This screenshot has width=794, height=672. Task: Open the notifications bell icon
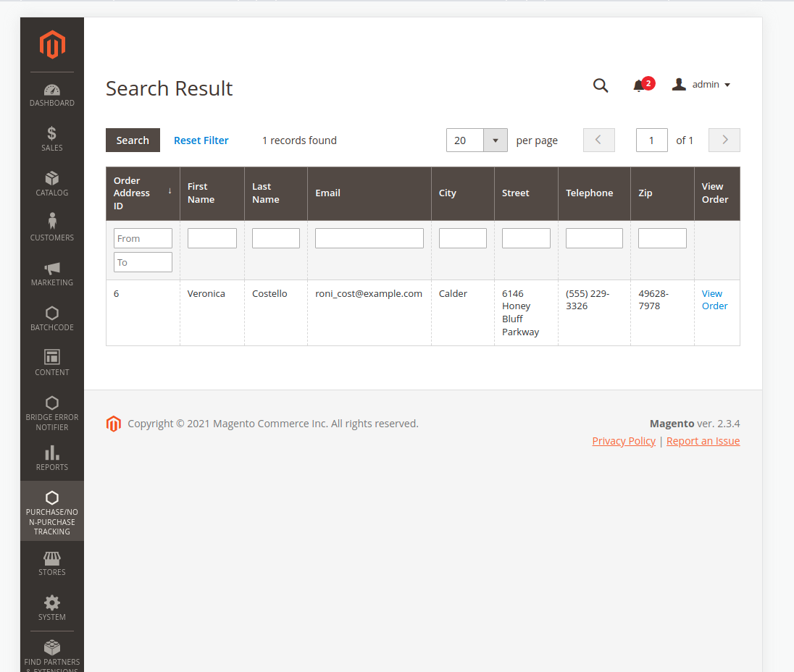(639, 85)
